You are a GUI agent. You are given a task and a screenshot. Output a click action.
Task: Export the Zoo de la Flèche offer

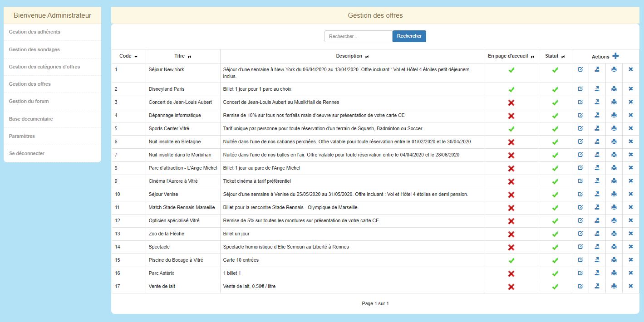597,234
